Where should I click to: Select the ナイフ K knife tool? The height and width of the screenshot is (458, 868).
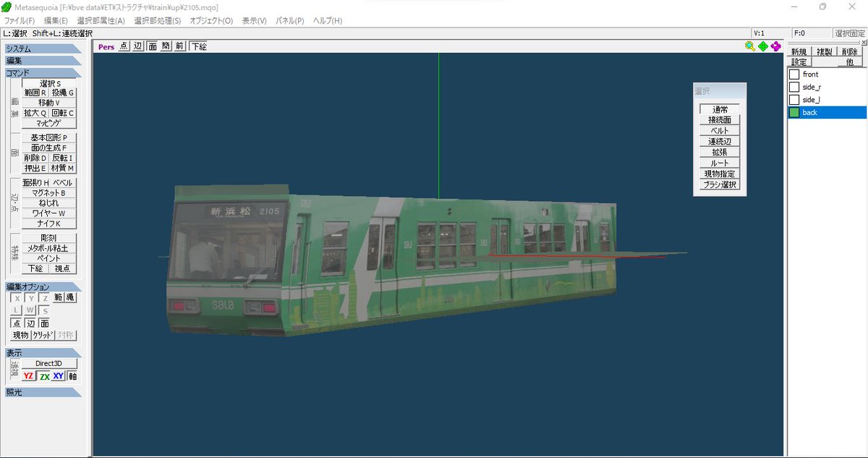49,224
